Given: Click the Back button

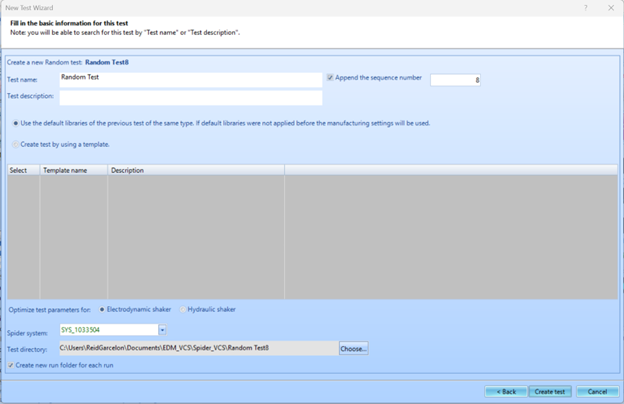Looking at the screenshot, I should [505, 391].
